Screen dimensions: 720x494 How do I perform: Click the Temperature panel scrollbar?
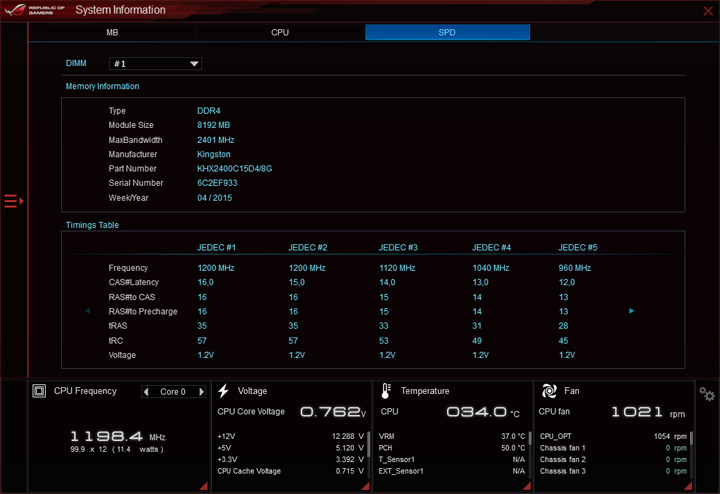coord(530,438)
